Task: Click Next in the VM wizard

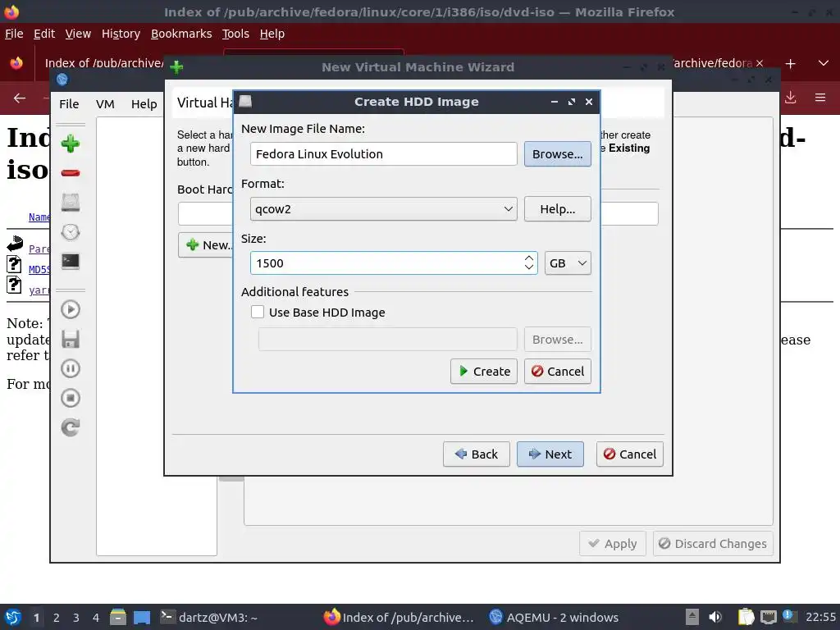Action: (x=550, y=454)
